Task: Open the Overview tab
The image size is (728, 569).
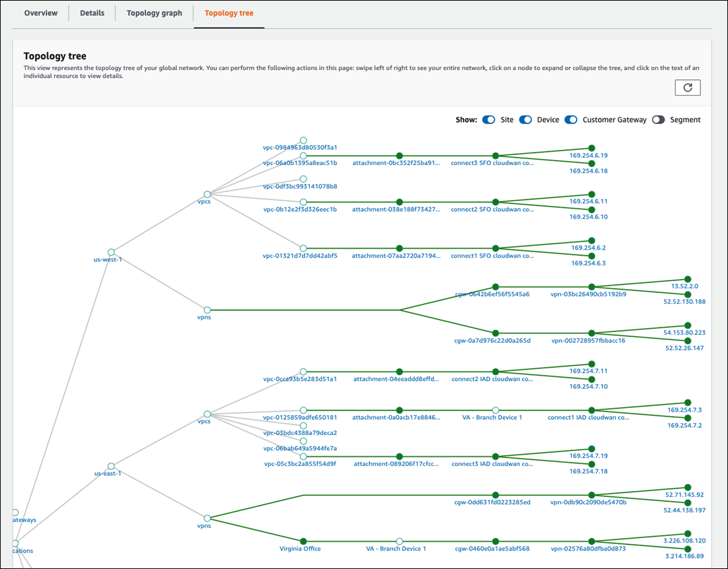Action: point(41,13)
